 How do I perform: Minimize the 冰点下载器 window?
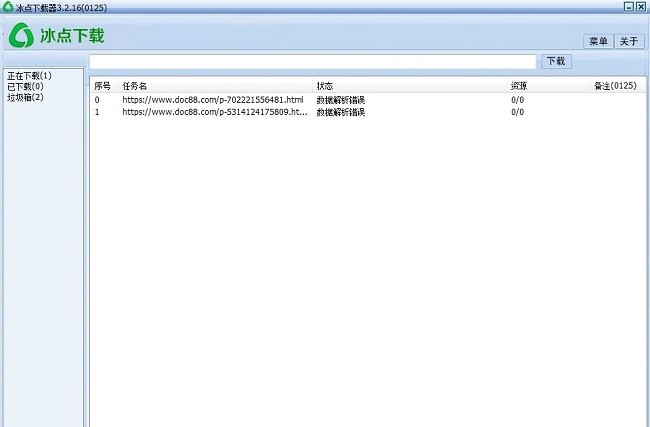(629, 7)
